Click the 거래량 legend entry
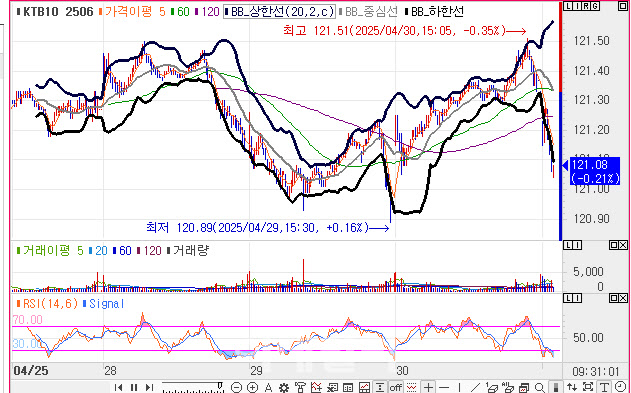This screenshot has width=631, height=393. click(188, 251)
